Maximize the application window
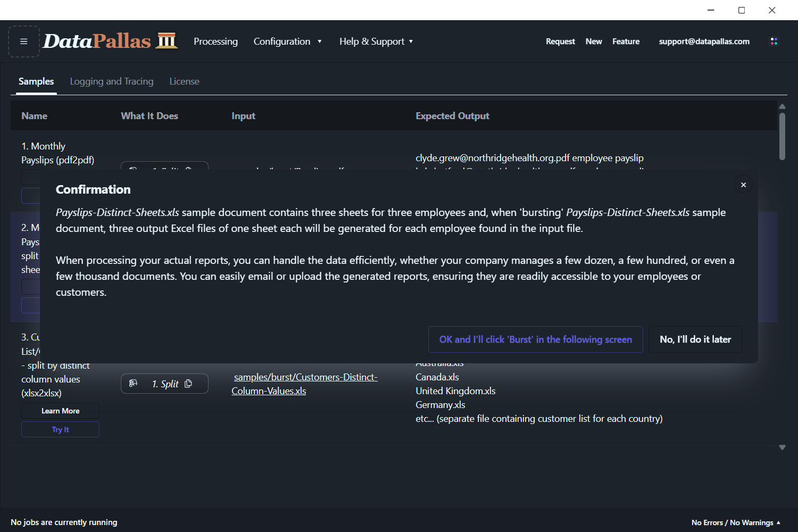The image size is (798, 532). pyautogui.click(x=742, y=10)
